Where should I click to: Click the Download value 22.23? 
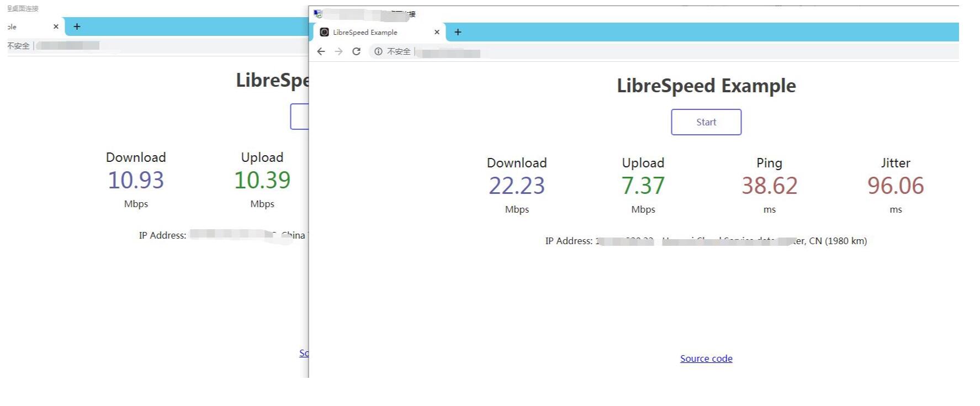tap(517, 186)
